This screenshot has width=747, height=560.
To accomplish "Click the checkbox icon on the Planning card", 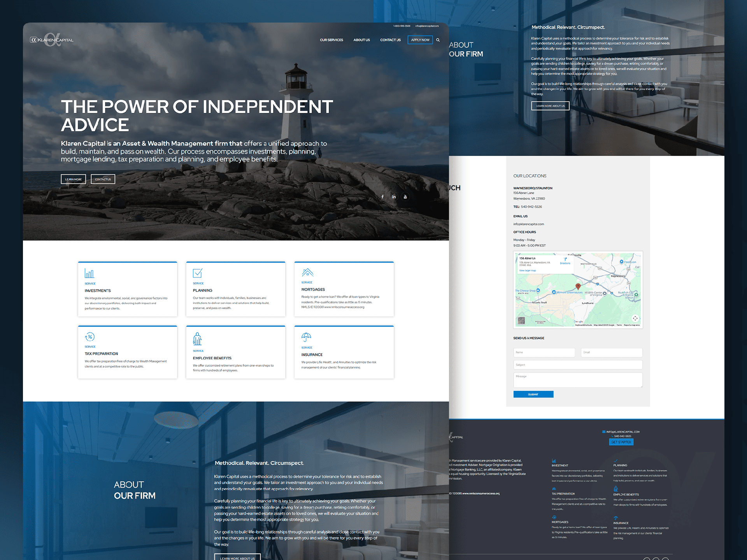I will tap(198, 273).
